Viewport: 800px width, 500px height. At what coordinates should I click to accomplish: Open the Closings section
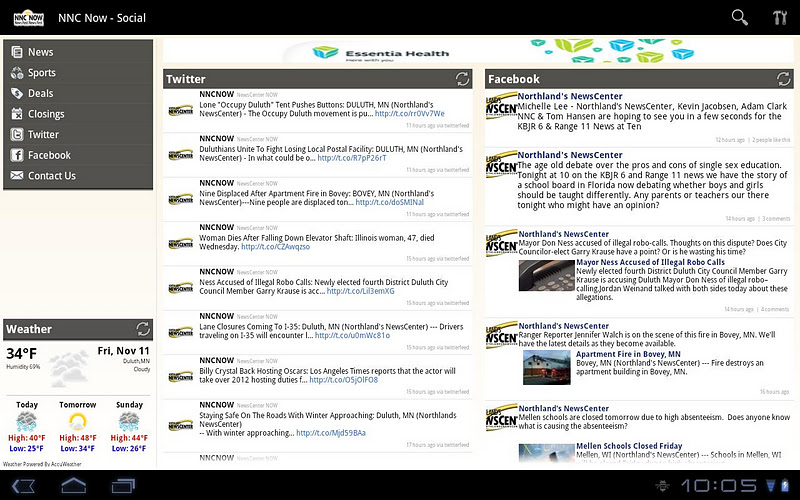(x=78, y=114)
